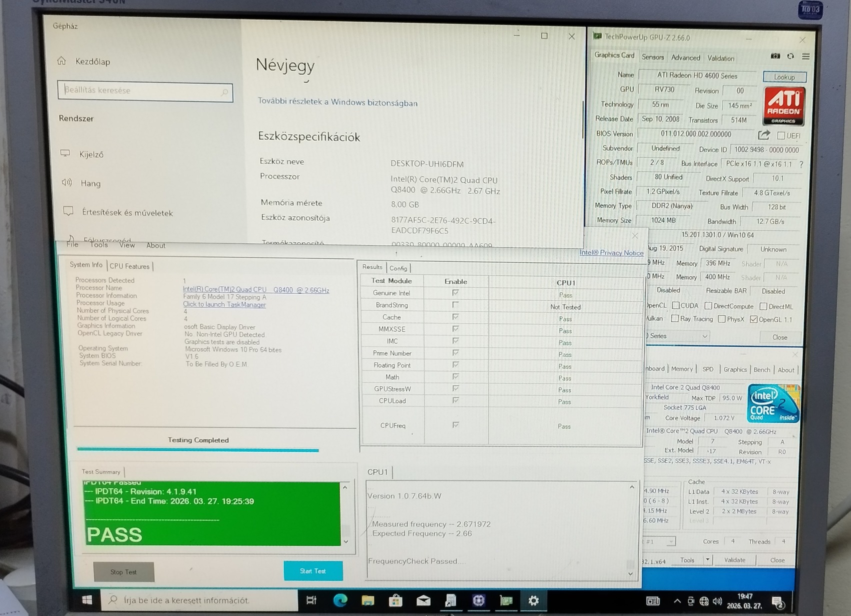Click GPU-Z screenshot camera icon
The height and width of the screenshot is (616, 851).
[775, 56]
